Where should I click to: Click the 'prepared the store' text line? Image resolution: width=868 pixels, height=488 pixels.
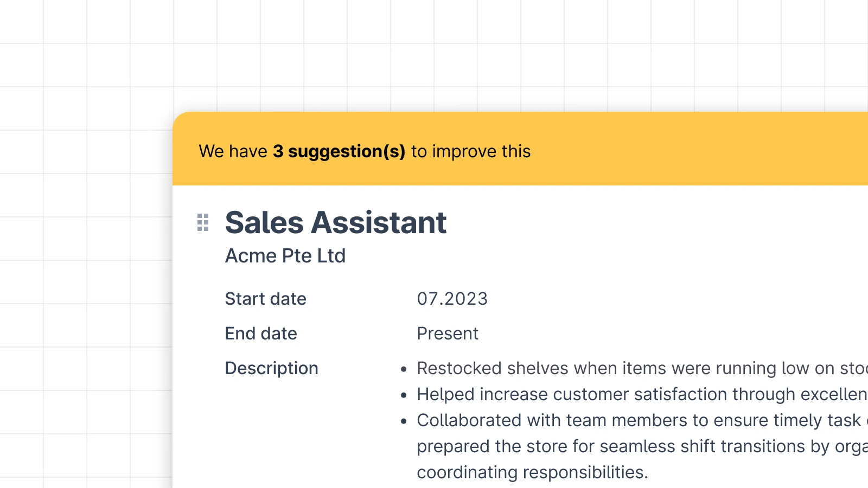point(642,446)
